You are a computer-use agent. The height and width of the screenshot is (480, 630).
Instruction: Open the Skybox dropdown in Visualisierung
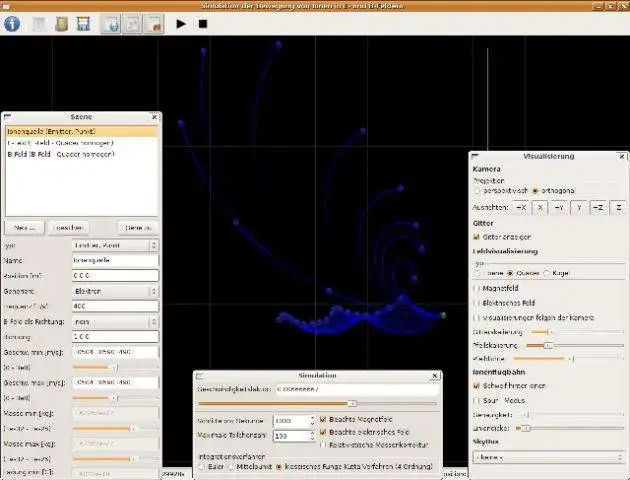tap(546, 456)
